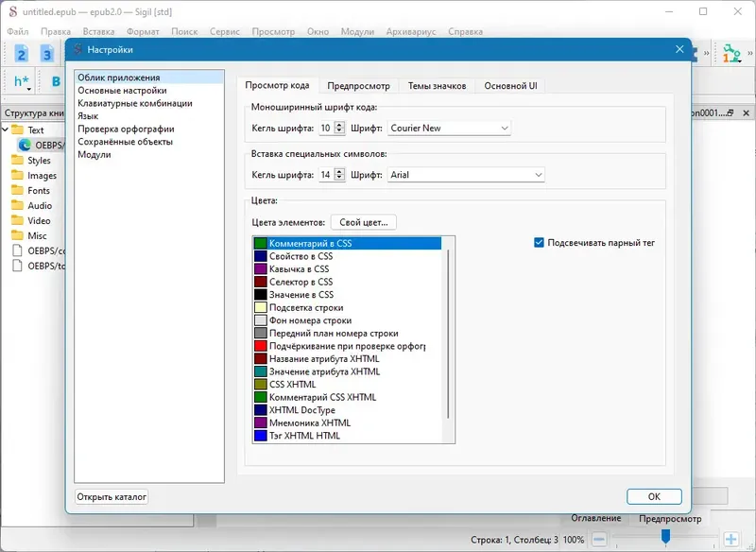Switch to Предпросмотр bottom tab in main window
Screen dimensions: 756x552
coord(670,519)
